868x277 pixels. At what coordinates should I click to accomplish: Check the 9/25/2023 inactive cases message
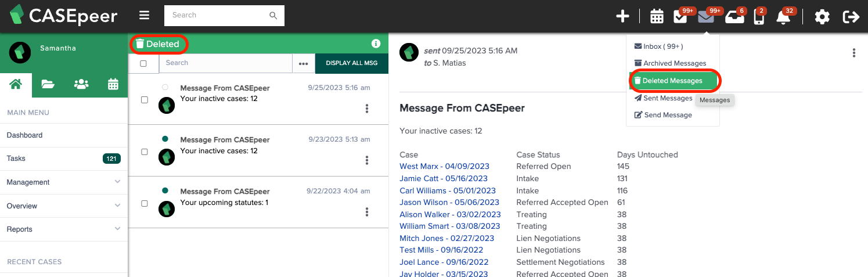(x=145, y=100)
